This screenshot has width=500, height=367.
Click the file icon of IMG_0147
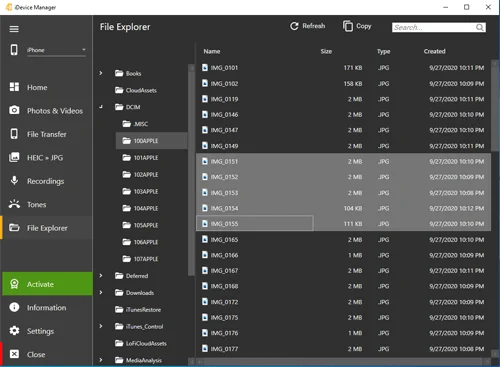[205, 130]
